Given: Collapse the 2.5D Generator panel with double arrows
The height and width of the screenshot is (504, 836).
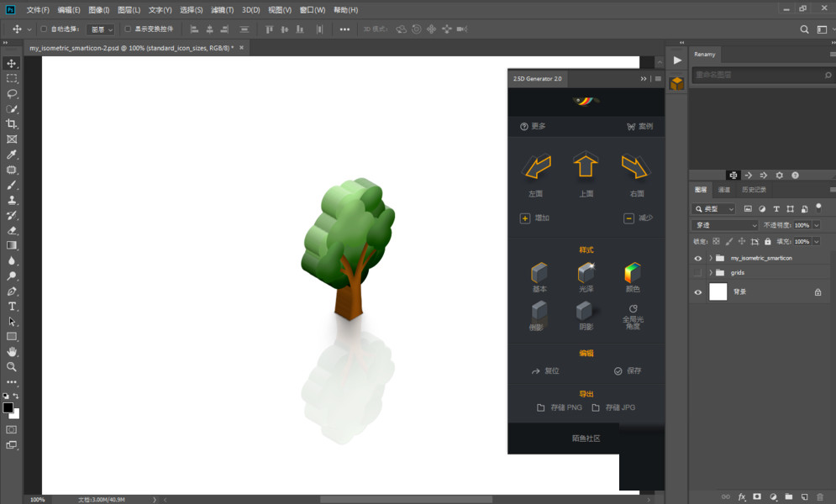Looking at the screenshot, I should coord(644,78).
